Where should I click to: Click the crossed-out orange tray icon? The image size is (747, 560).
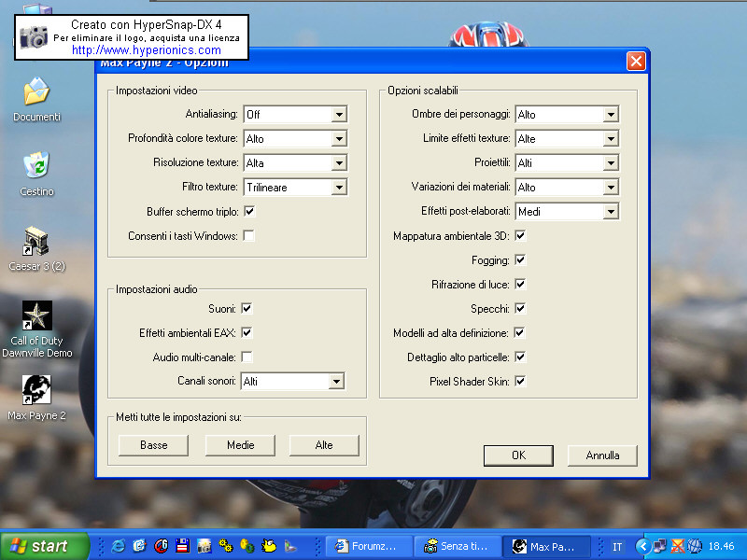tap(678, 546)
